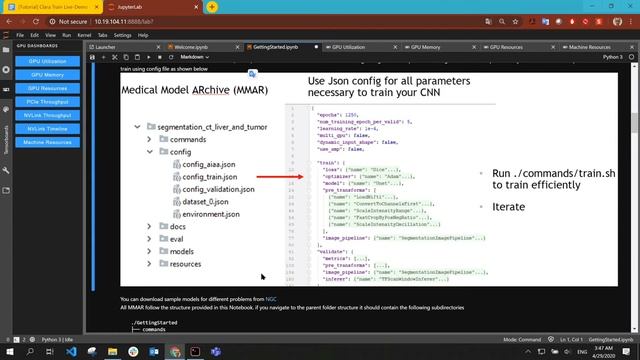Click the Chrome zoom magnifier icon
640x360 pixels.
click(502, 22)
